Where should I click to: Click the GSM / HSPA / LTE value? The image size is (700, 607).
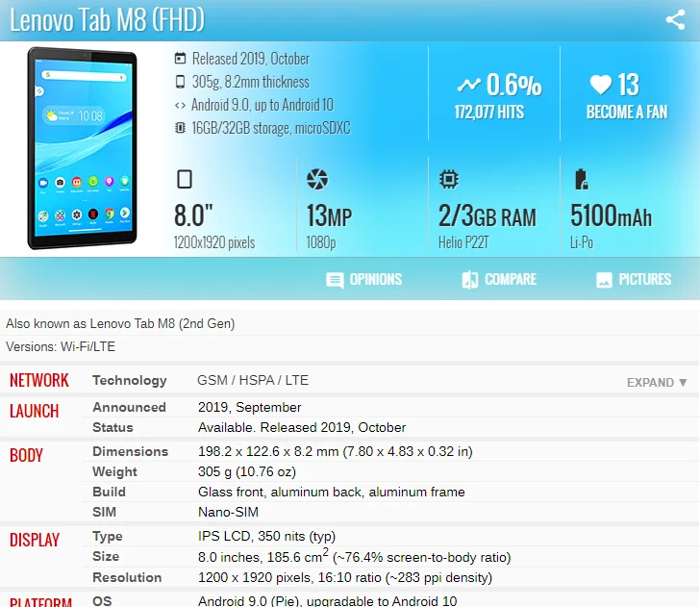pyautogui.click(x=253, y=380)
